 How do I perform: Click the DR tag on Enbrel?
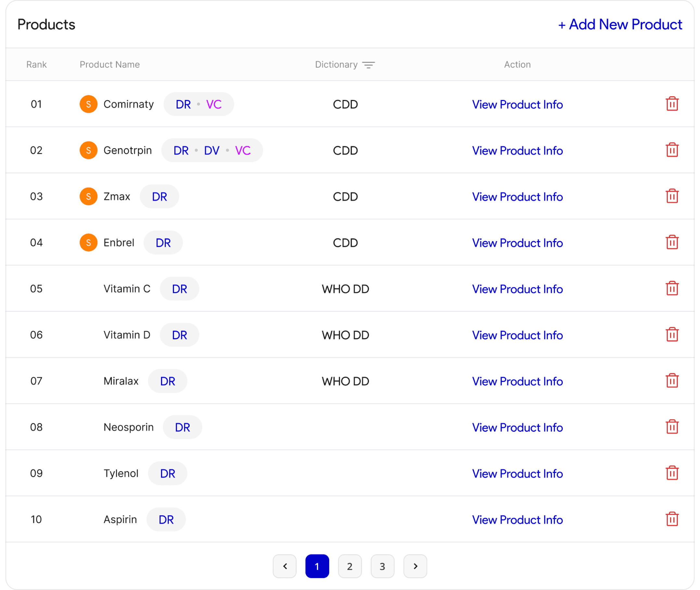click(163, 243)
